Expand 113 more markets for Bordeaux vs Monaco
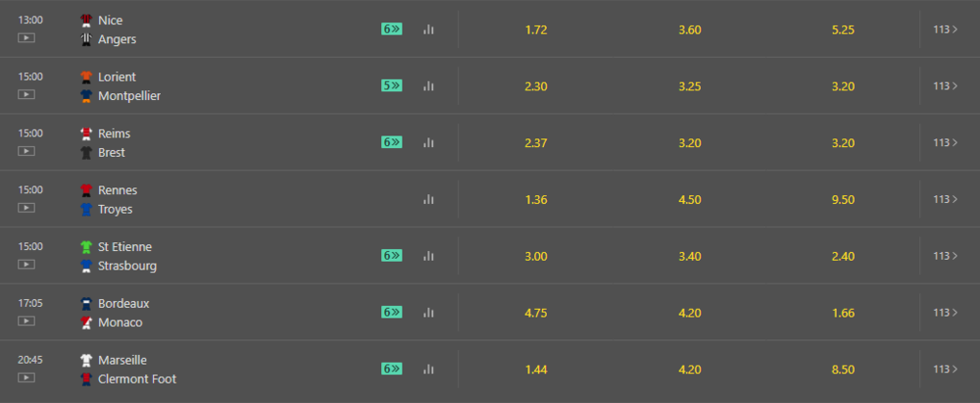 pyautogui.click(x=945, y=312)
